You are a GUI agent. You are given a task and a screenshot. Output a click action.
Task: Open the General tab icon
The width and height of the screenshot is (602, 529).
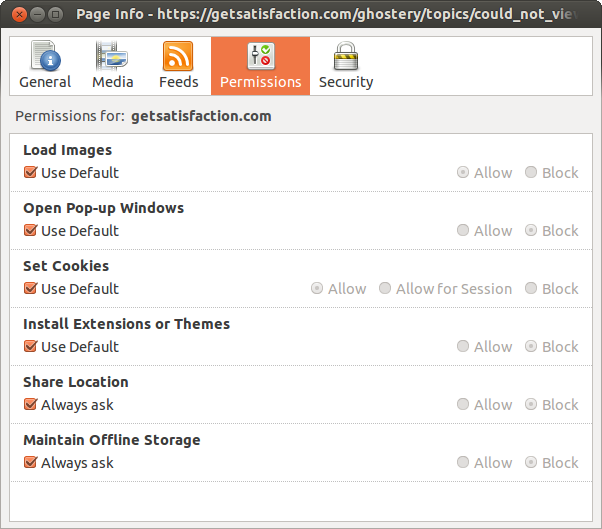[x=45, y=56]
